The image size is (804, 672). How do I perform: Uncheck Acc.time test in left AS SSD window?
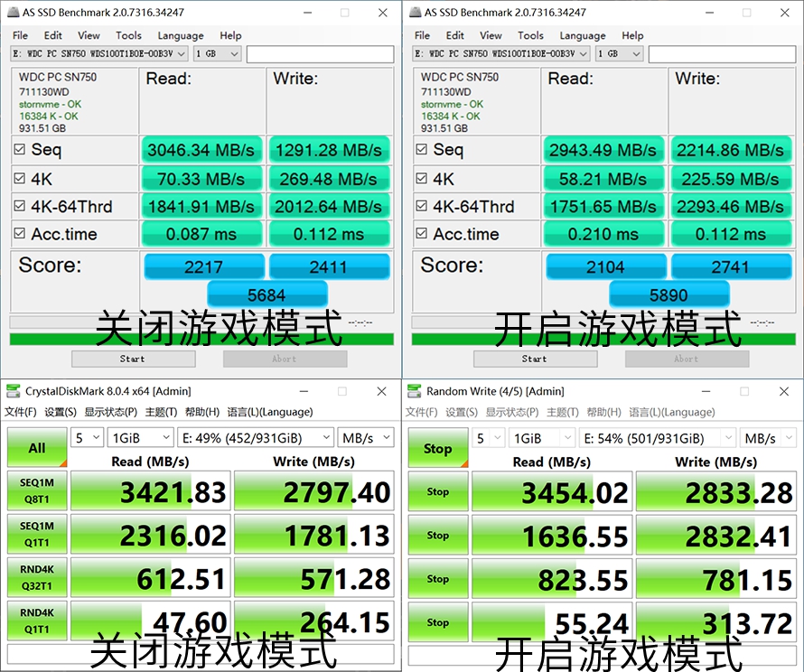tap(19, 234)
